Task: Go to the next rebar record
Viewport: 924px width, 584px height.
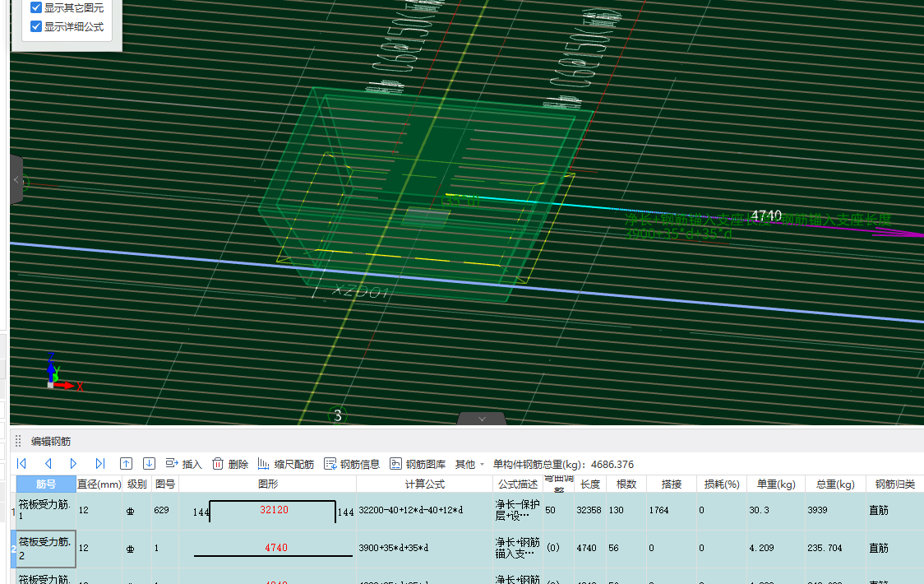Action: 74,464
